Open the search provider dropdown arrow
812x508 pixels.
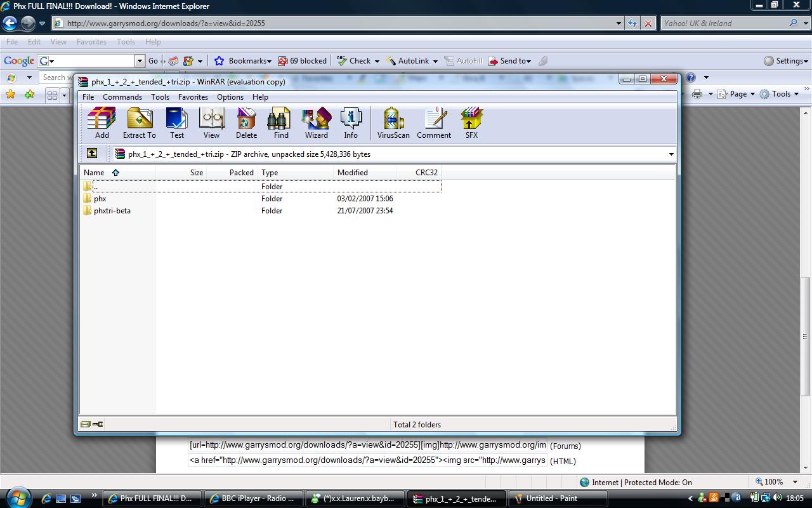click(806, 23)
